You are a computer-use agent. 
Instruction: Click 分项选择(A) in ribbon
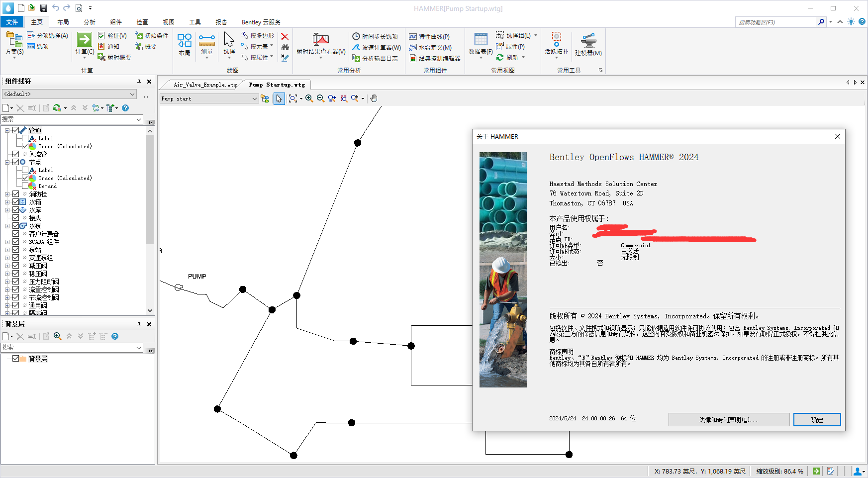[x=48, y=36]
